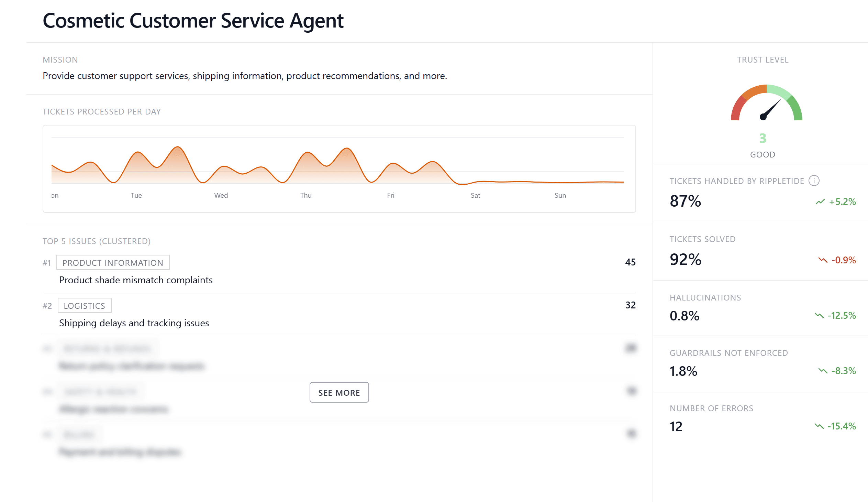
Task: Select the LOGISTICS tag
Action: pos(85,306)
